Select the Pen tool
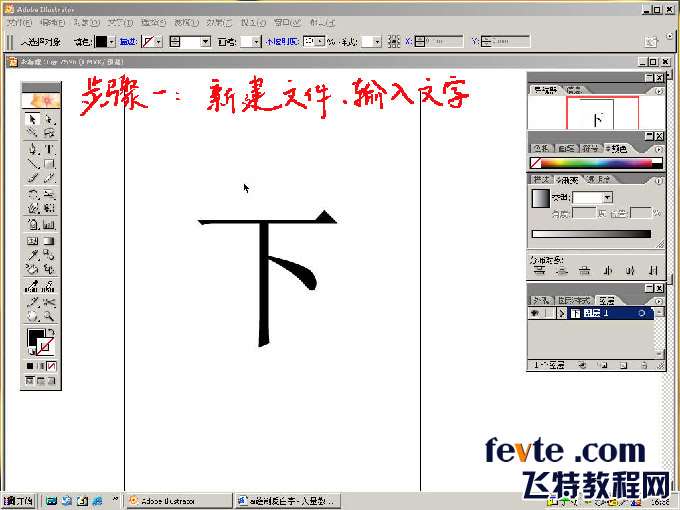The height and width of the screenshot is (510, 680). (x=32, y=148)
